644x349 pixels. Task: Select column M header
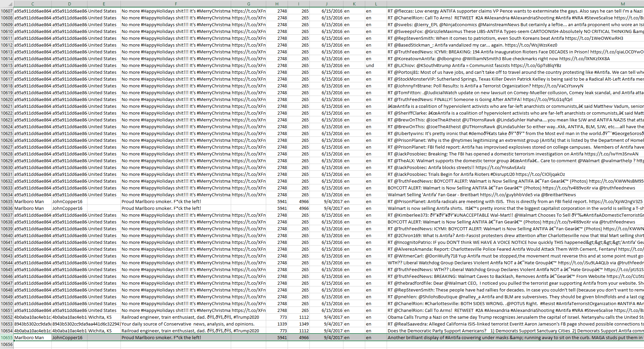(515, 4)
